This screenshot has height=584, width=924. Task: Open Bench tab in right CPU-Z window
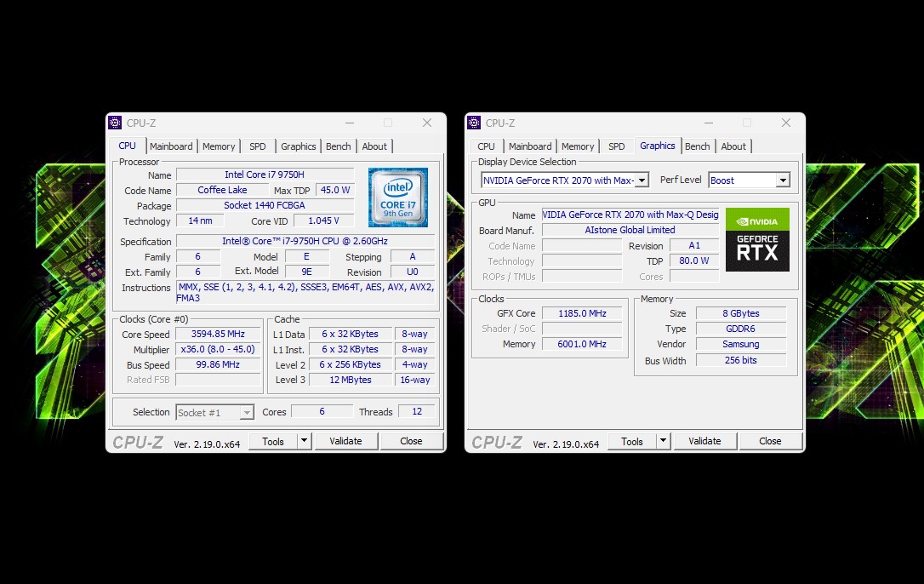coord(697,146)
